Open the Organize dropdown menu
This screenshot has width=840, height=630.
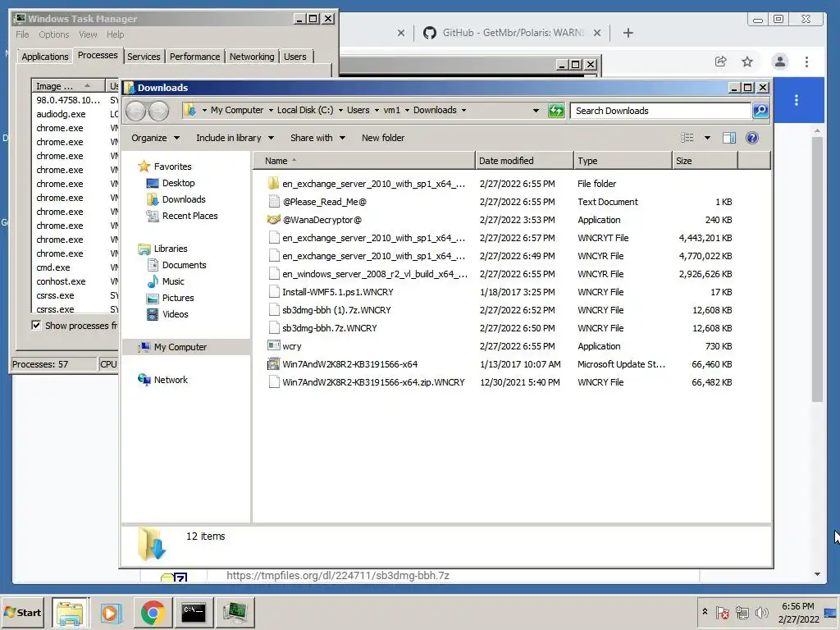coord(155,138)
